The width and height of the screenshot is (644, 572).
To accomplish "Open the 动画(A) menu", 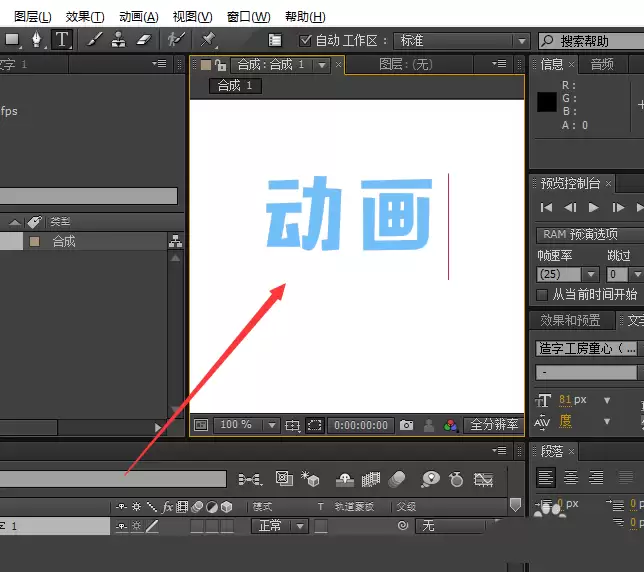I will pos(139,17).
